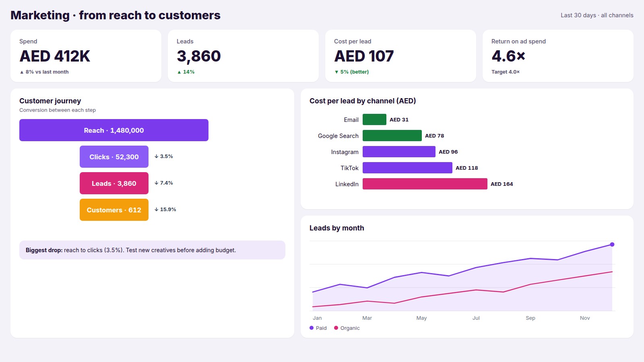Click '5% (better)' indicator

coord(351,72)
